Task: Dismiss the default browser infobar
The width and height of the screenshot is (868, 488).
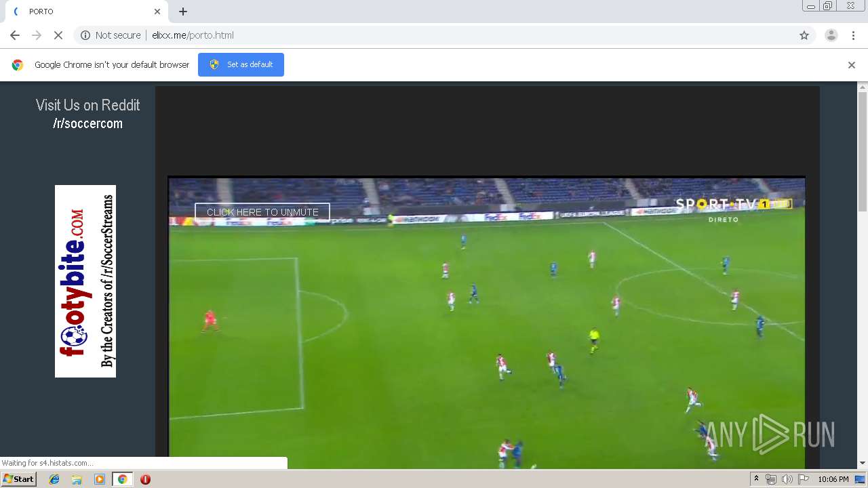Action: [852, 65]
